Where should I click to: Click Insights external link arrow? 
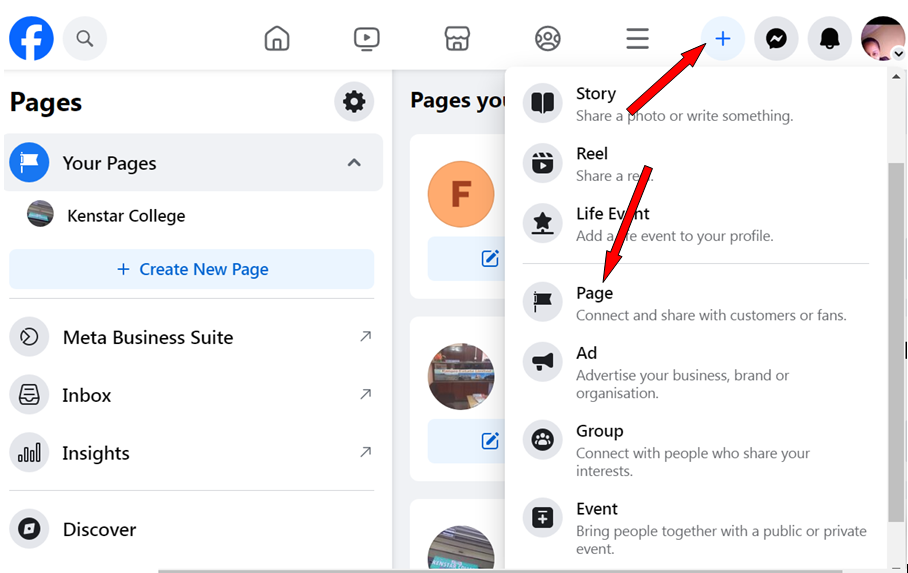pyautogui.click(x=365, y=452)
